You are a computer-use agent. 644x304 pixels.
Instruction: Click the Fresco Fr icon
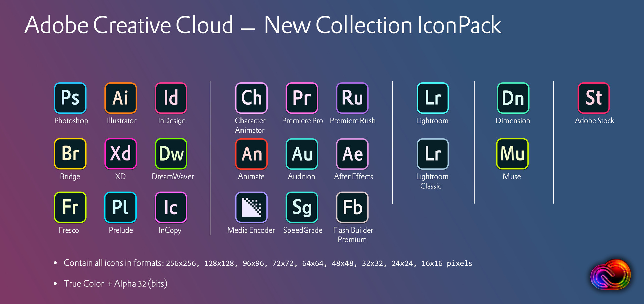click(70, 207)
